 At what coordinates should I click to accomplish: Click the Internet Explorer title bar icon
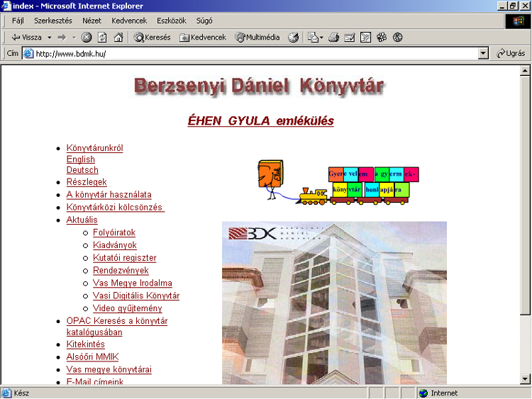(6, 6)
